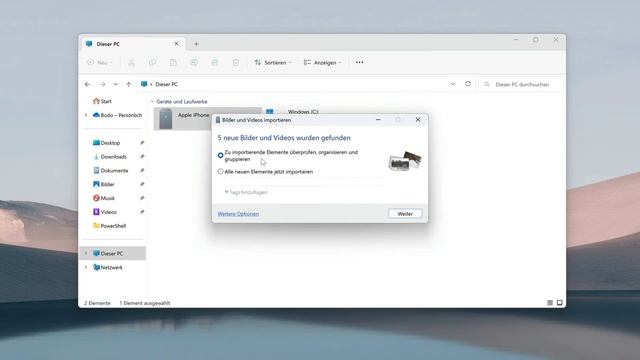Navigate up one level with the up arrow

[129, 84]
